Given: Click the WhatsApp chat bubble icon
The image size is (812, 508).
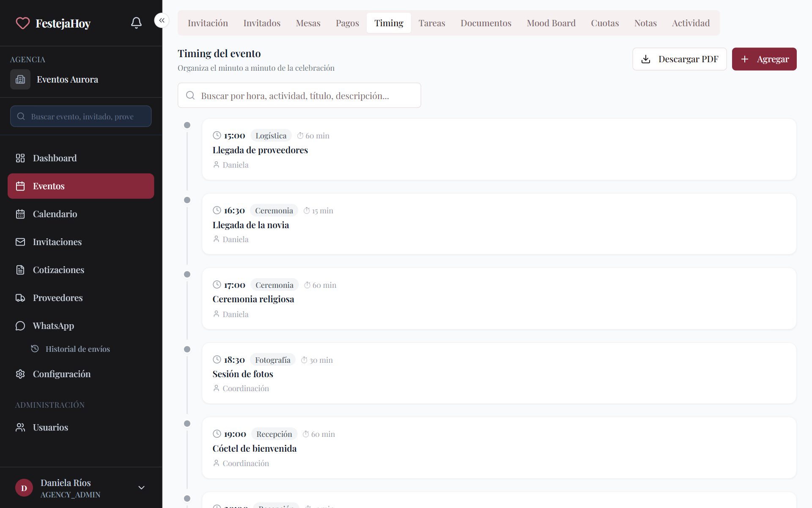Looking at the screenshot, I should pos(20,326).
